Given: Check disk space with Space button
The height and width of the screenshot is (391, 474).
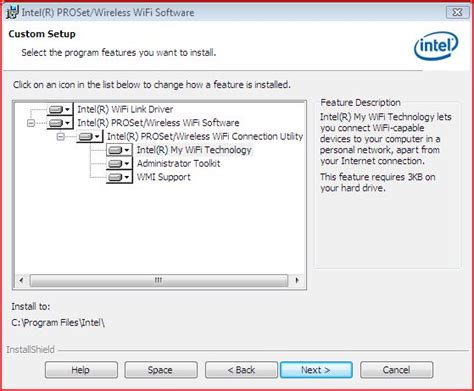Looking at the screenshot, I should (161, 370).
